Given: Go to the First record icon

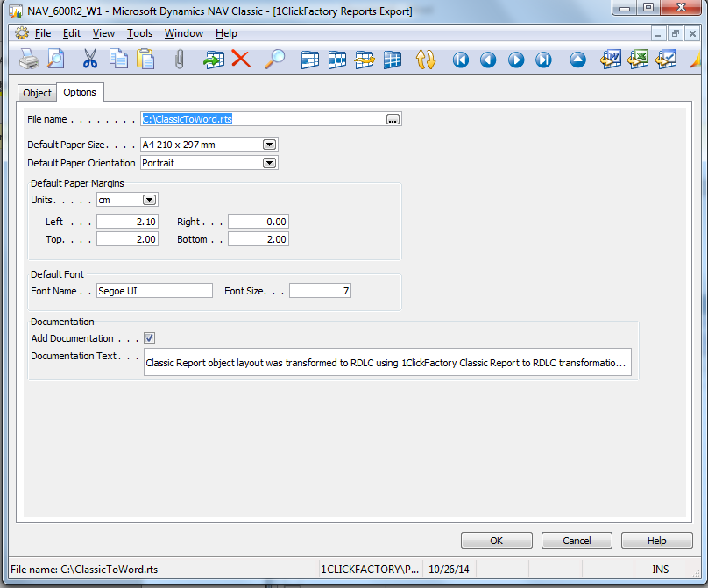Looking at the screenshot, I should [461, 60].
